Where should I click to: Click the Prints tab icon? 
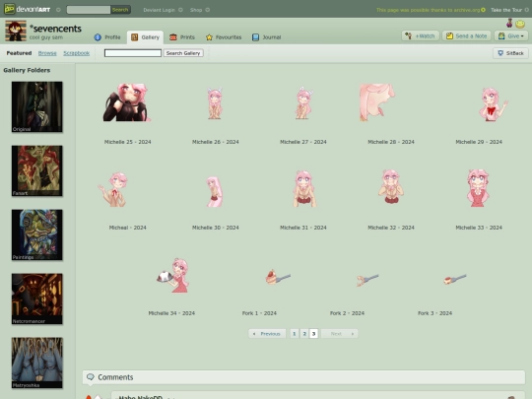(x=173, y=37)
